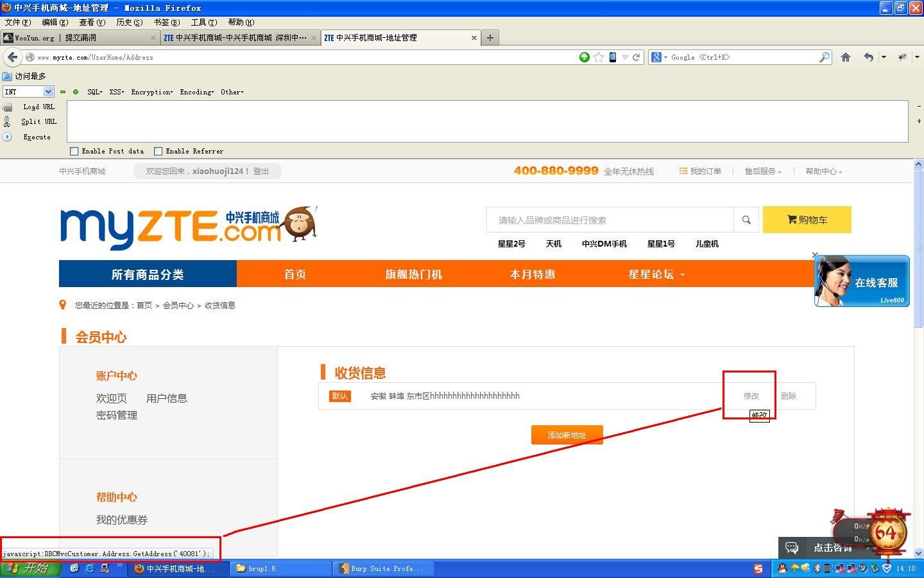Click 删除 link for the address
Image resolution: width=924 pixels, height=578 pixels.
(789, 396)
